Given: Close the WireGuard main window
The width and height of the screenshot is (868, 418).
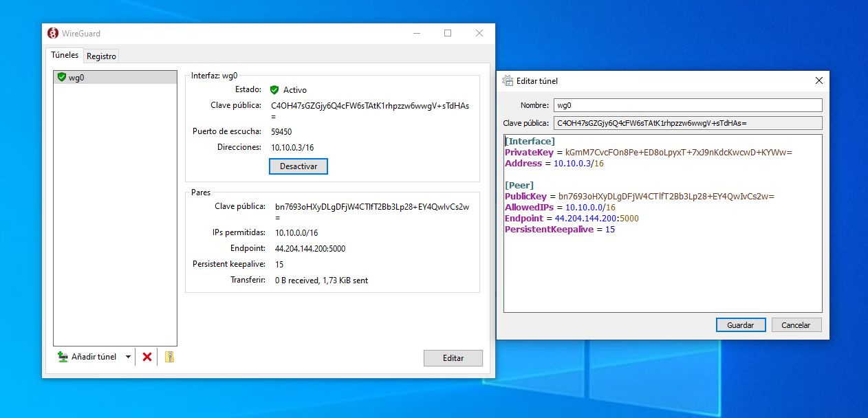Looking at the screenshot, I should (x=479, y=33).
